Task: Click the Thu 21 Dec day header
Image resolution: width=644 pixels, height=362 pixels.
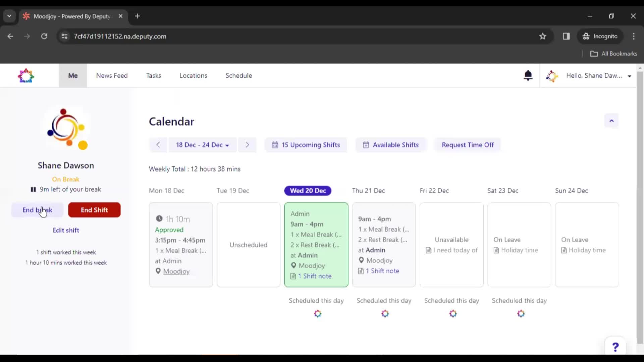Action: coord(368,191)
